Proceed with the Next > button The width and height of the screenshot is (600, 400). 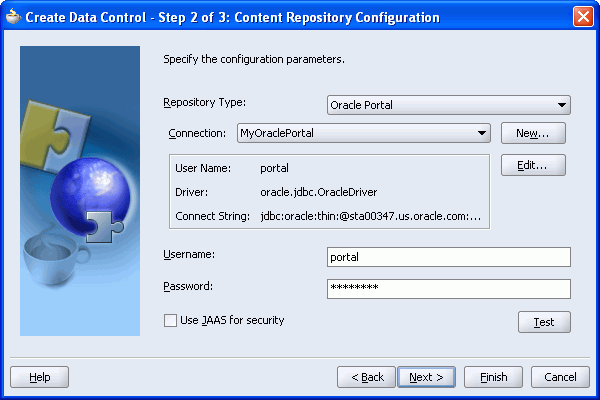click(x=426, y=377)
